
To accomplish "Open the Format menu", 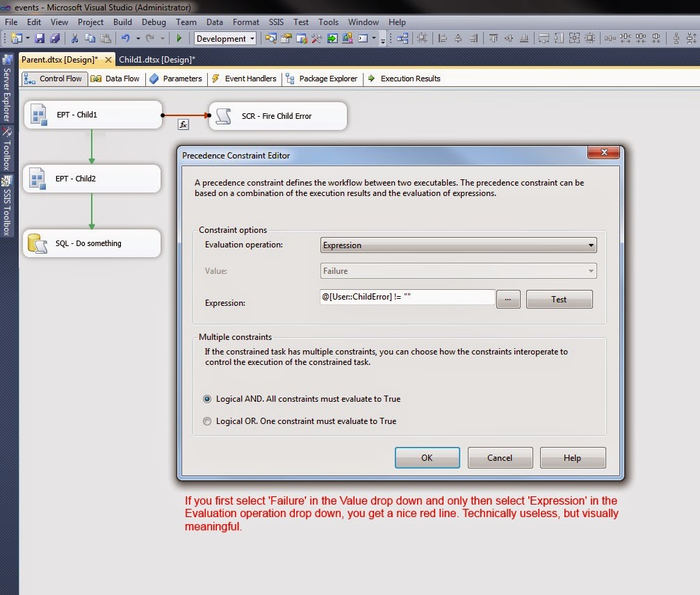I will pyautogui.click(x=246, y=22).
